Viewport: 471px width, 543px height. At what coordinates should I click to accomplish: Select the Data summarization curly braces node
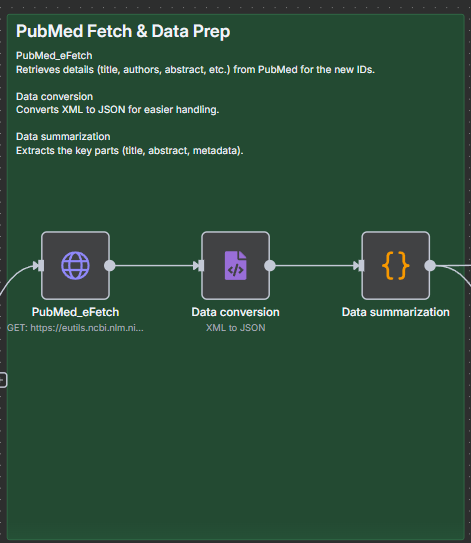tap(396, 266)
